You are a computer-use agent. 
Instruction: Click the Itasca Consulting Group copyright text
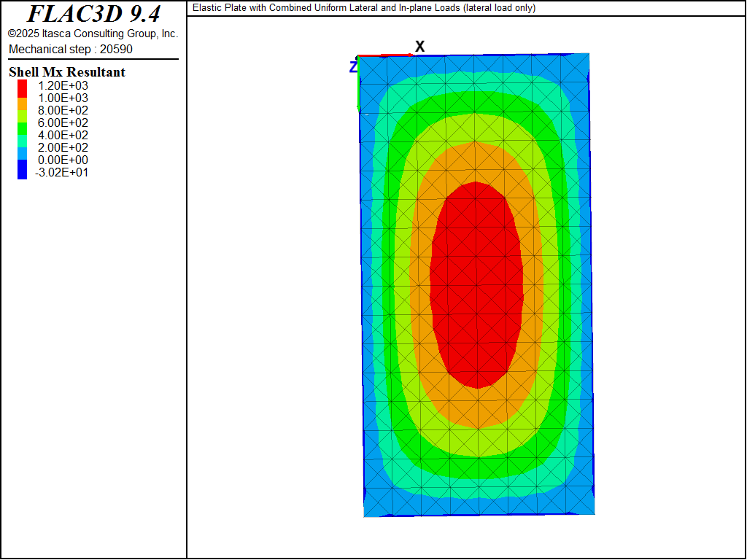pyautogui.click(x=93, y=34)
